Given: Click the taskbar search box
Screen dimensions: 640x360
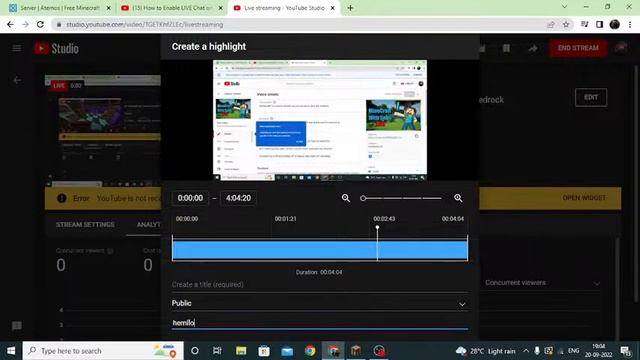Looking at the screenshot, I should click(103, 351).
